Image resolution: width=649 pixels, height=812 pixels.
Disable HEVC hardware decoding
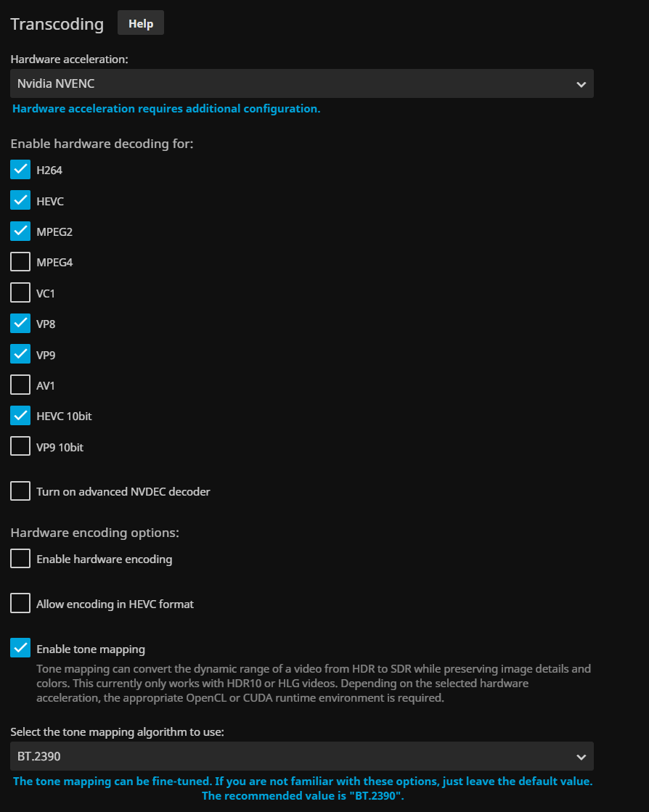click(x=20, y=201)
